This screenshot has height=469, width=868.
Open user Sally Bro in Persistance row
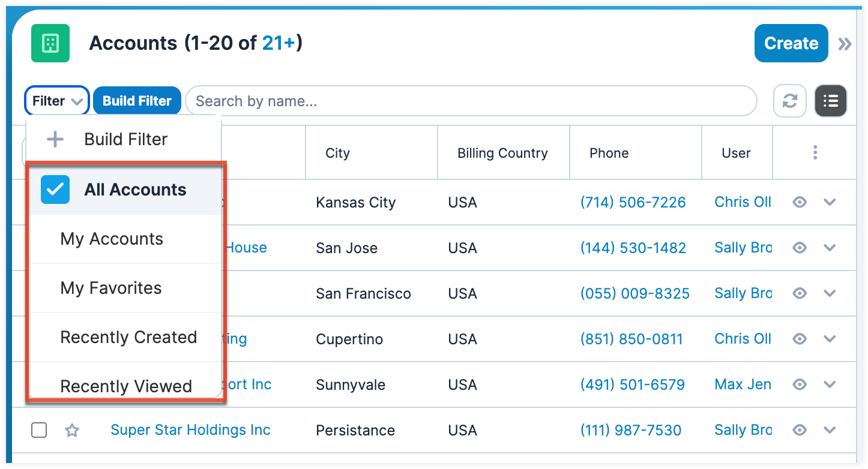coord(743,430)
